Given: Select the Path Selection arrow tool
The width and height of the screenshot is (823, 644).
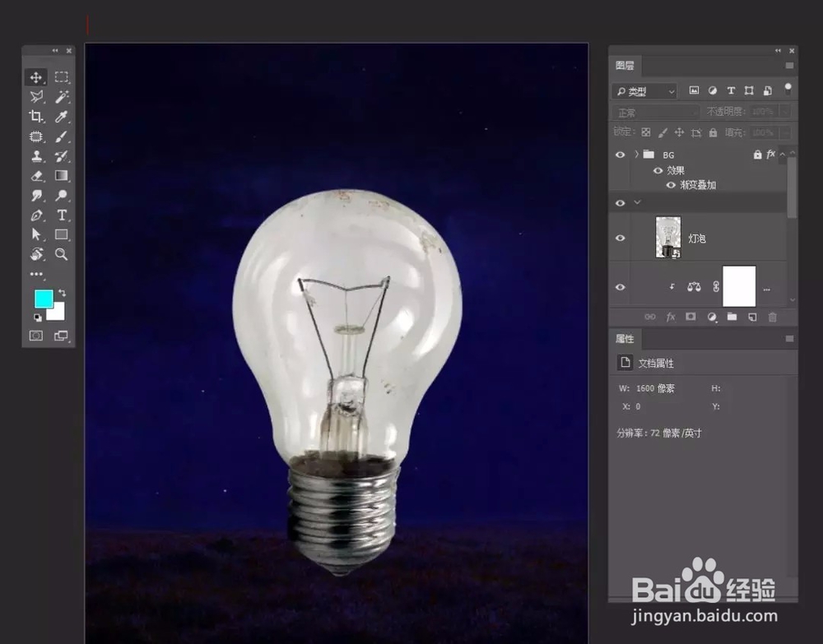Looking at the screenshot, I should click(x=35, y=234).
